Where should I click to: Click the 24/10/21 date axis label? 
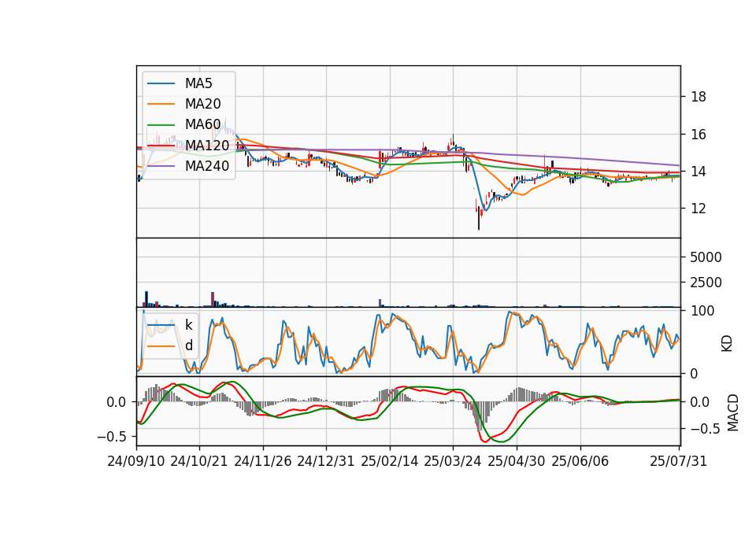[x=199, y=462]
